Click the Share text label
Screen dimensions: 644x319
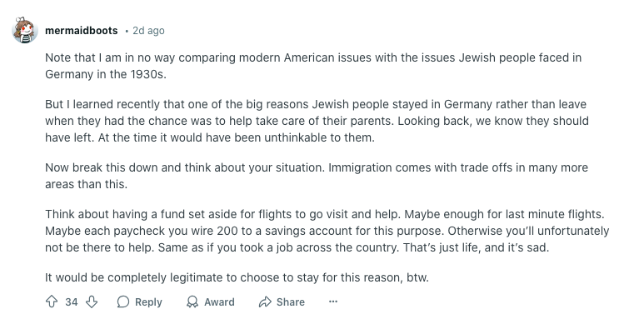pyautogui.click(x=291, y=302)
